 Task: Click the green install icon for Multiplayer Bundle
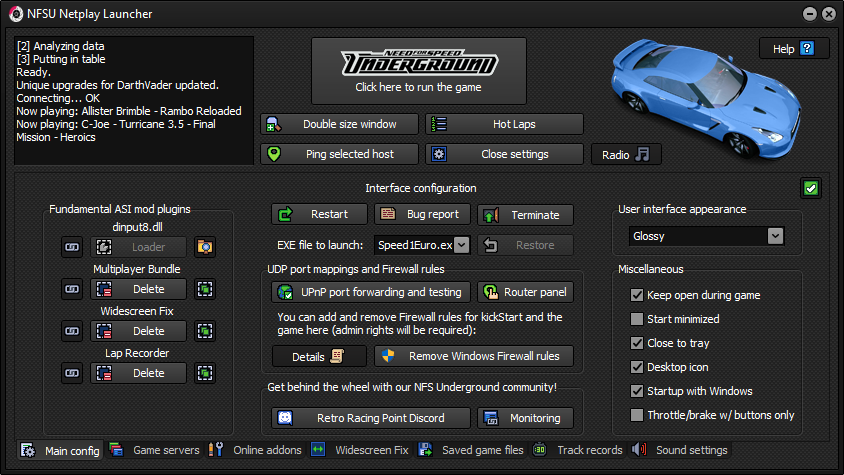205,289
